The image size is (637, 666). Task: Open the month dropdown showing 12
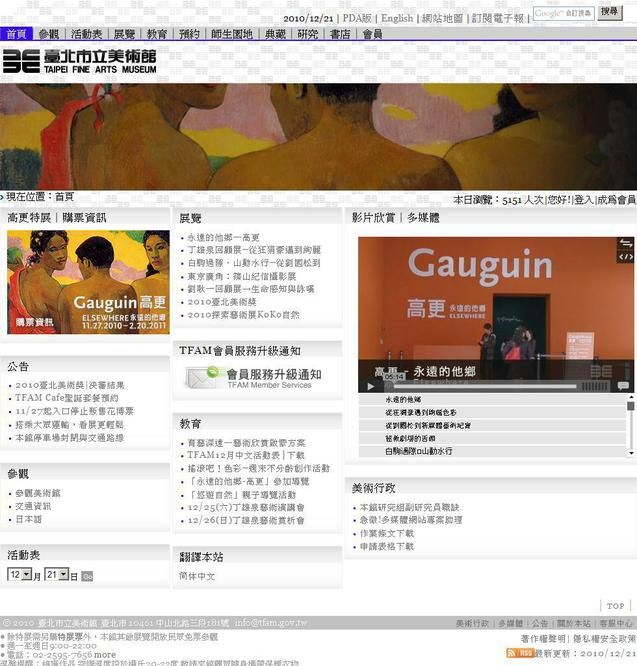(x=20, y=575)
